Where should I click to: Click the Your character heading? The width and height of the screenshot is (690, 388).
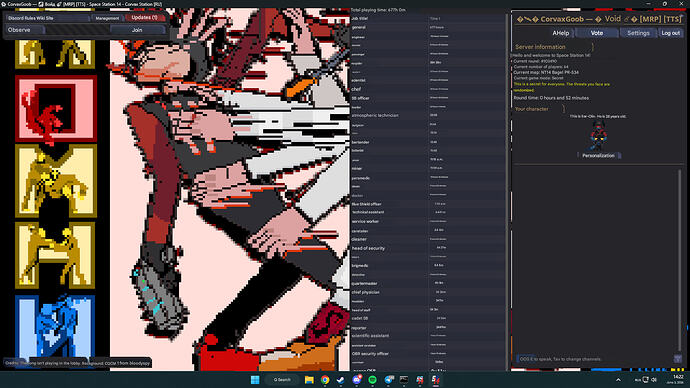(532, 109)
